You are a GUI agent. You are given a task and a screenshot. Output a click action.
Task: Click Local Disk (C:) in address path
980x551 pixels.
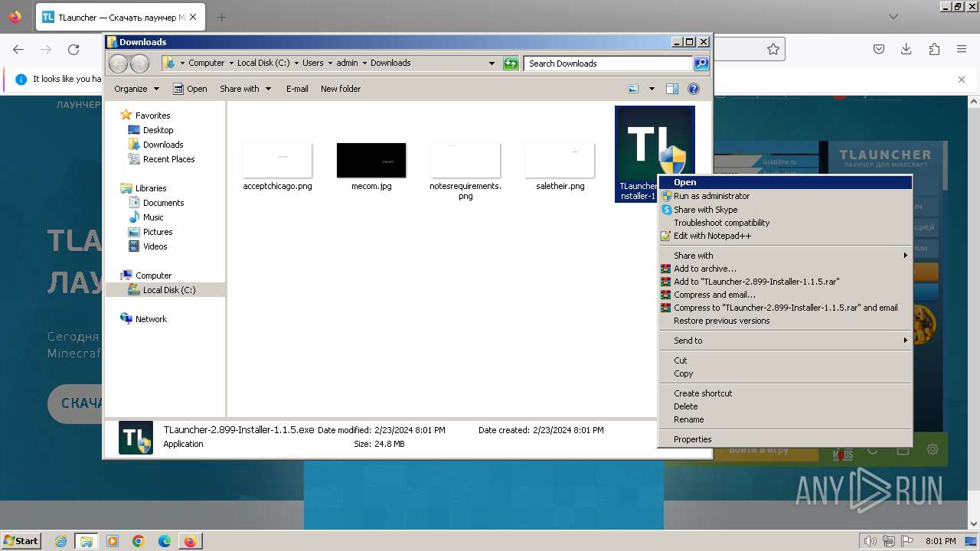click(x=263, y=63)
